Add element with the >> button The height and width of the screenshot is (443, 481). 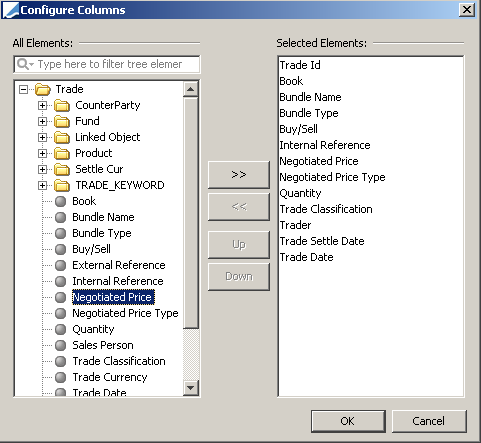tap(239, 175)
